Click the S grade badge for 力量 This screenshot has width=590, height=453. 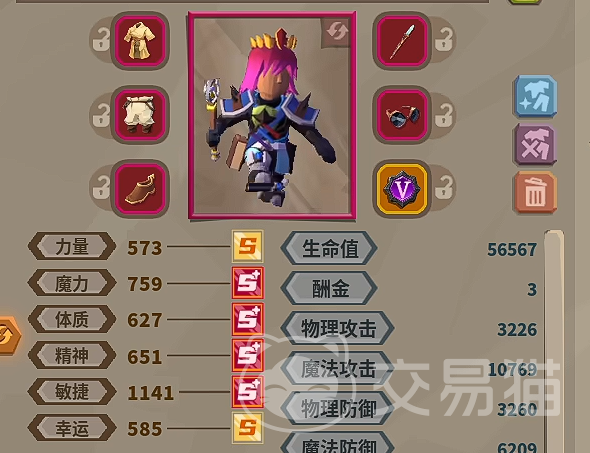click(x=248, y=246)
